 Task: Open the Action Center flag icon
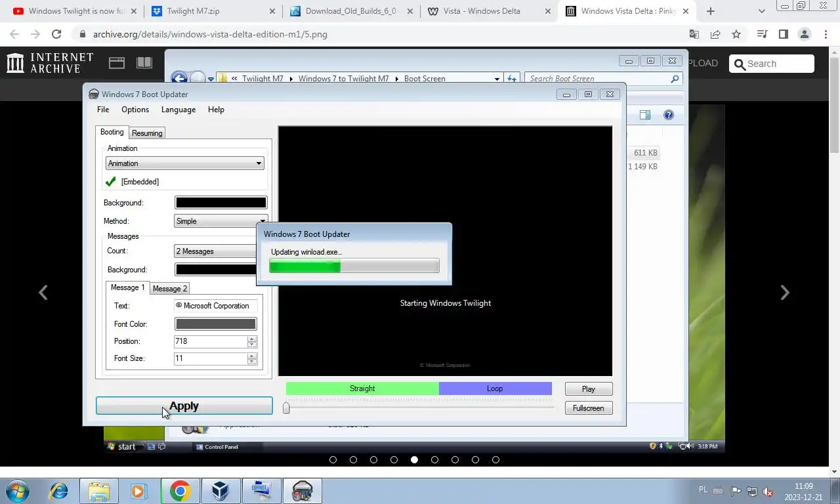[736, 492]
